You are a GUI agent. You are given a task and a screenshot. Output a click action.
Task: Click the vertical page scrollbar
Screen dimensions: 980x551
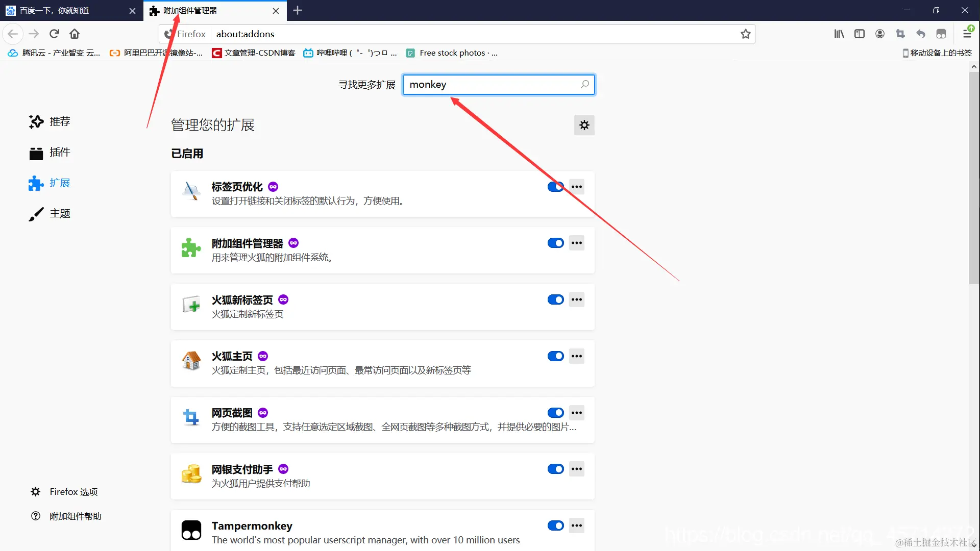(974, 179)
